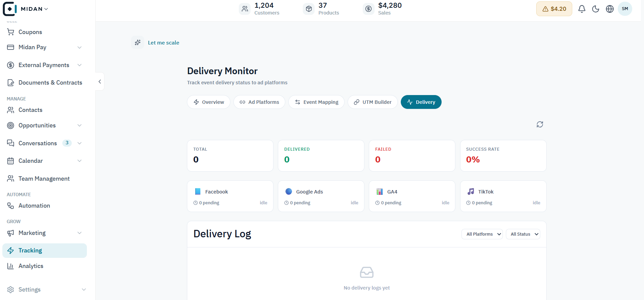Open the MIDAN workspace switcher

(34, 9)
